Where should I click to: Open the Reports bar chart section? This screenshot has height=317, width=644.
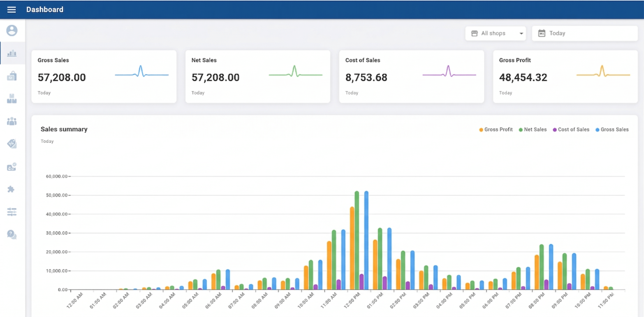11,54
